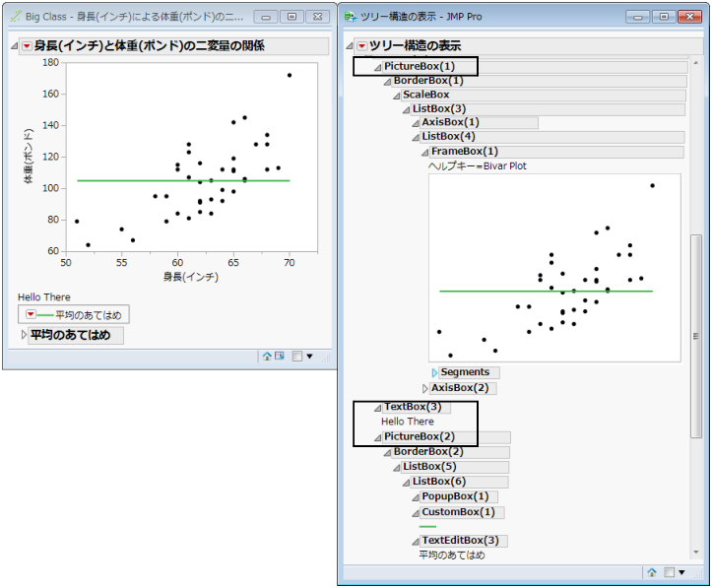This screenshot has width=712, height=588.
Task: Collapse the ListBox(6) tree node
Action: click(406, 483)
